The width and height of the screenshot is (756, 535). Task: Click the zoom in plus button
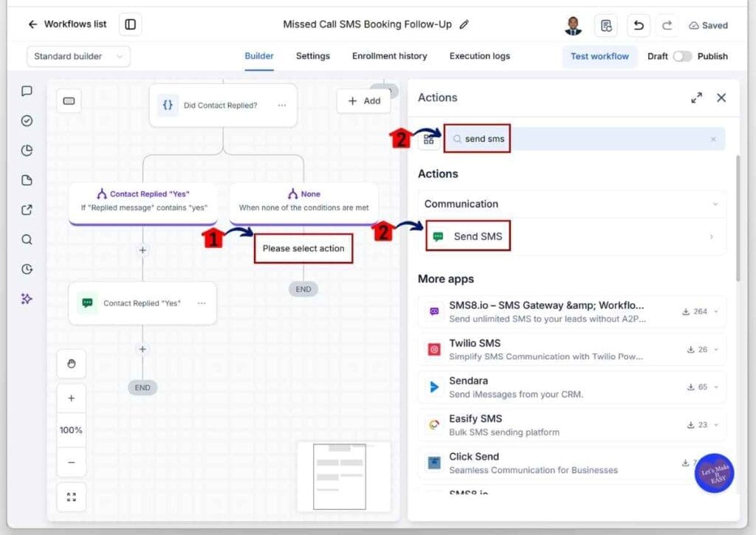(x=72, y=398)
